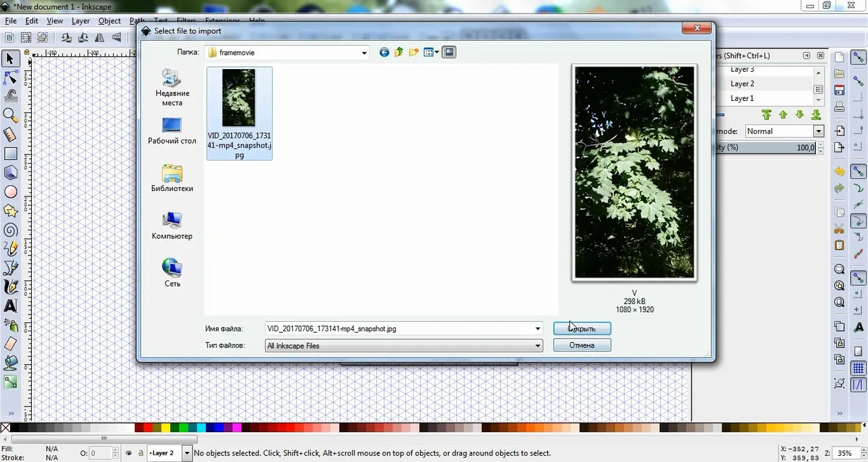Screen dimensions: 868x462
Task: Click the no-paint X swatch in palette
Action: 5,427
